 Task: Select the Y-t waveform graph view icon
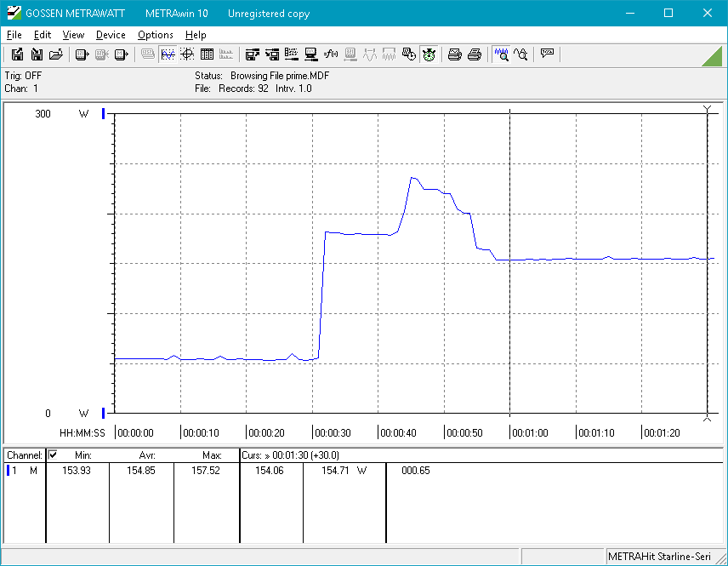168,54
